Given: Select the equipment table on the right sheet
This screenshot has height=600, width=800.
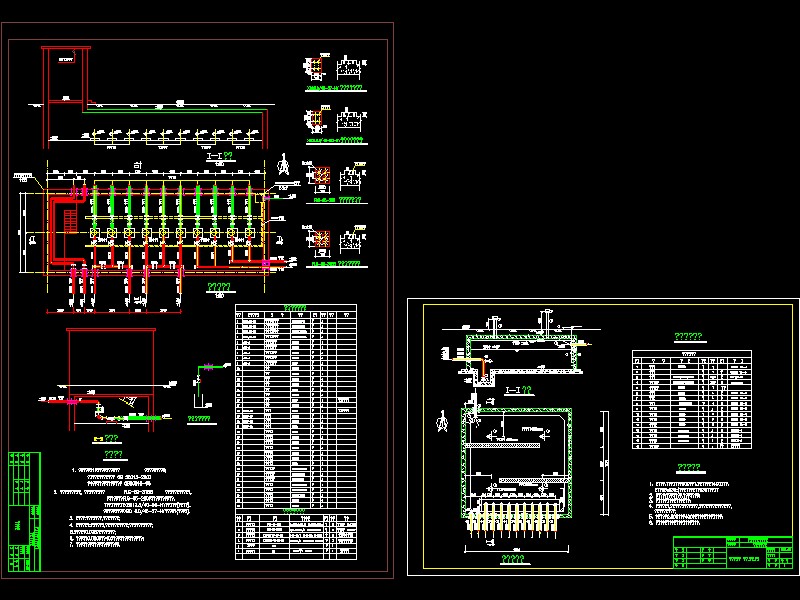Looking at the screenshot, I should click(x=692, y=399).
